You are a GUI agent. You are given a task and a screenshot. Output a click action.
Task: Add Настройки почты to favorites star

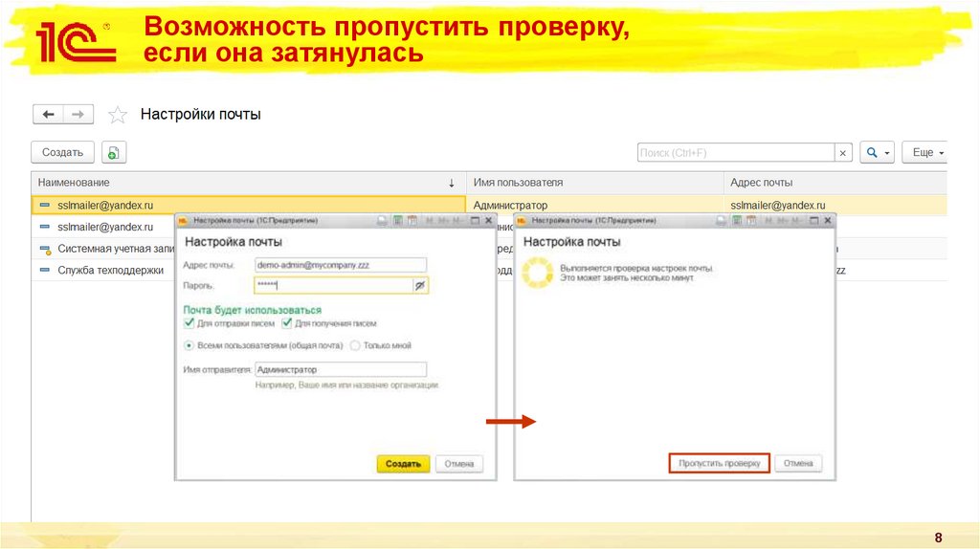(118, 115)
